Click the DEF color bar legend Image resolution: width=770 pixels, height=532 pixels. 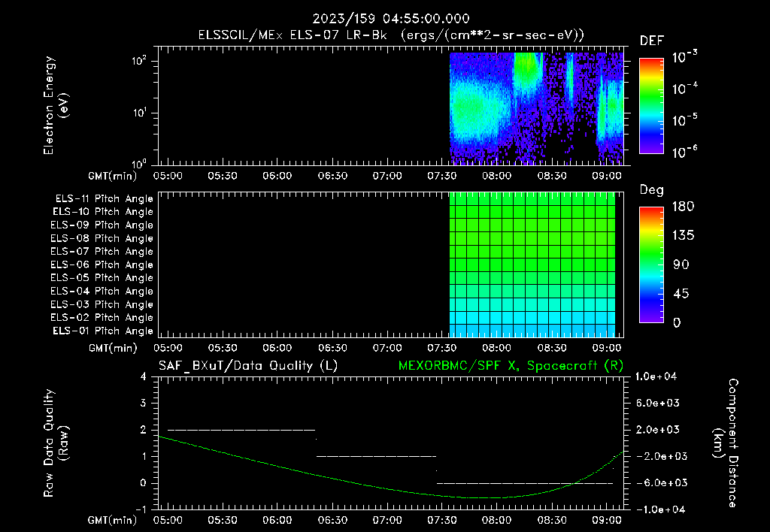click(x=651, y=106)
